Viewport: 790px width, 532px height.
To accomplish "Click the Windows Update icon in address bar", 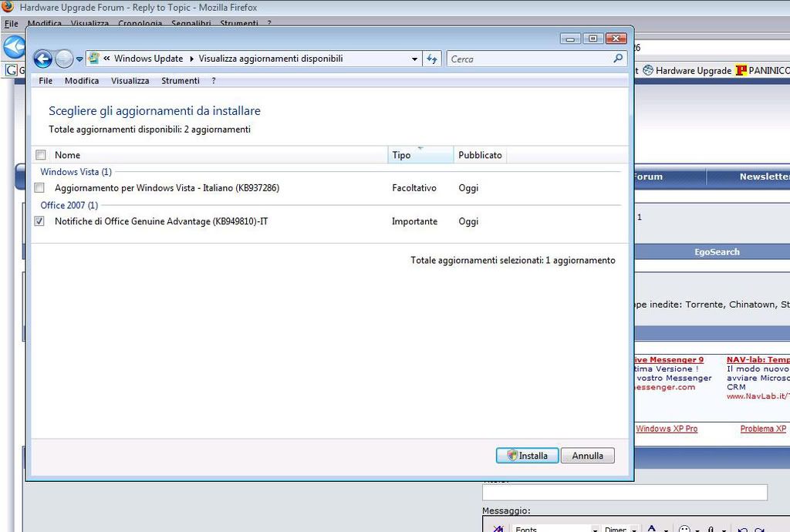I will [93, 58].
